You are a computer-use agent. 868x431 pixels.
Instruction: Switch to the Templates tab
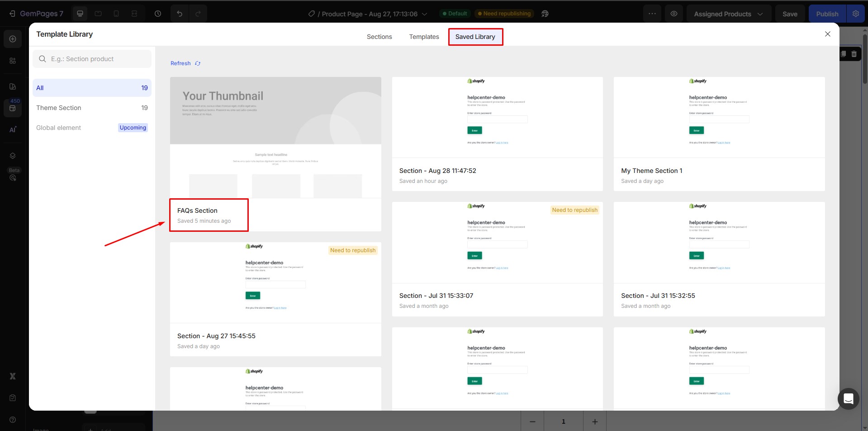click(424, 37)
